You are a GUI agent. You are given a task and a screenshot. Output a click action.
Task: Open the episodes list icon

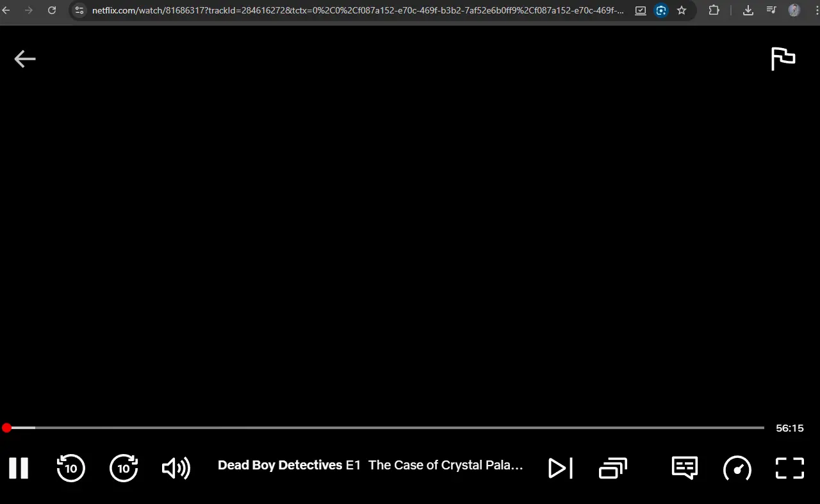click(x=613, y=468)
